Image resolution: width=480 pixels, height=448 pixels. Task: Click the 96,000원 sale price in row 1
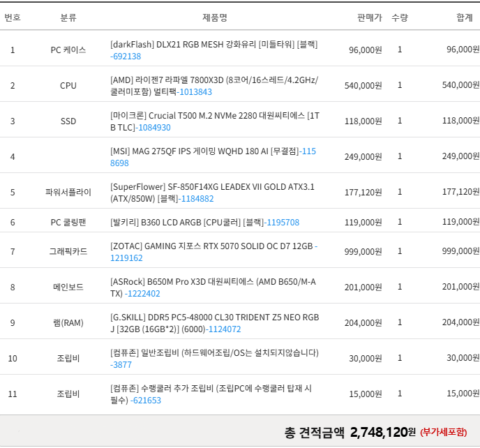click(x=366, y=50)
